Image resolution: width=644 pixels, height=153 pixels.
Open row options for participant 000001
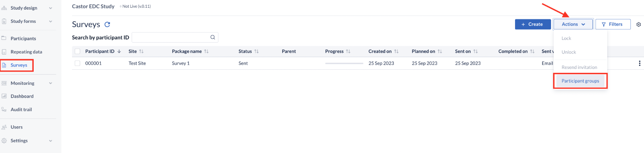tap(639, 63)
